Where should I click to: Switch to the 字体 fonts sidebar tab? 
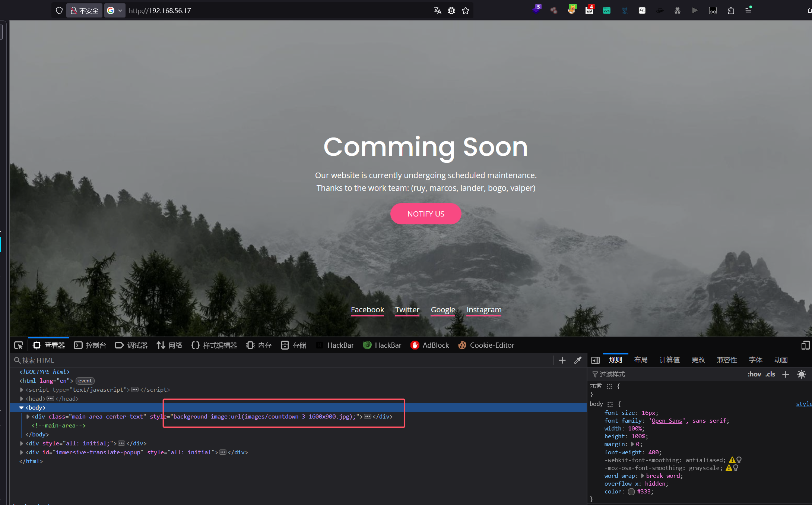click(755, 360)
